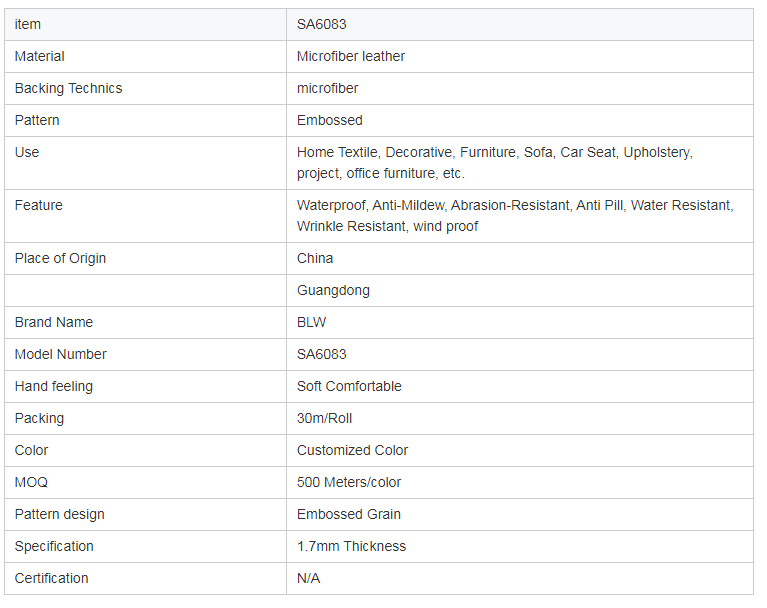The image size is (767, 608).
Task: Click the 500 Meters/color MOQ value
Action: (x=349, y=482)
